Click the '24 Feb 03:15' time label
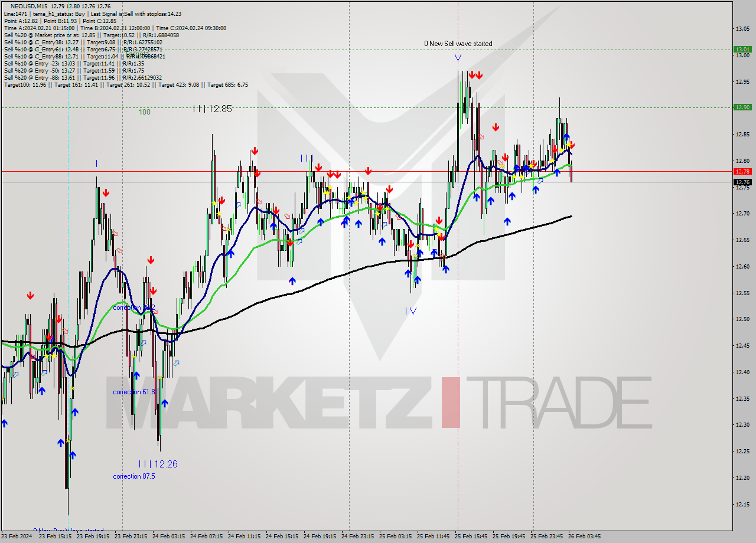The width and height of the screenshot is (756, 543). [168, 537]
